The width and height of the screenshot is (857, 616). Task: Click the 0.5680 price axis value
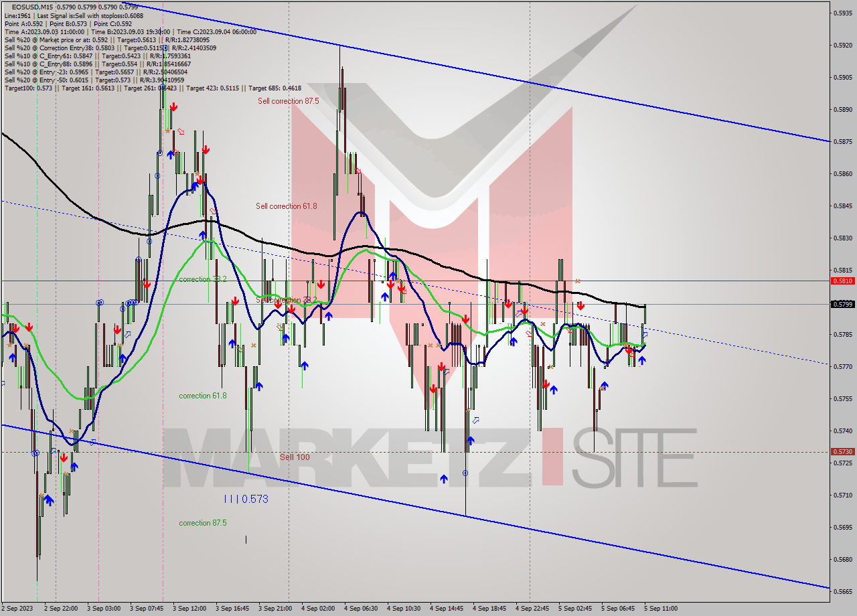point(842,559)
